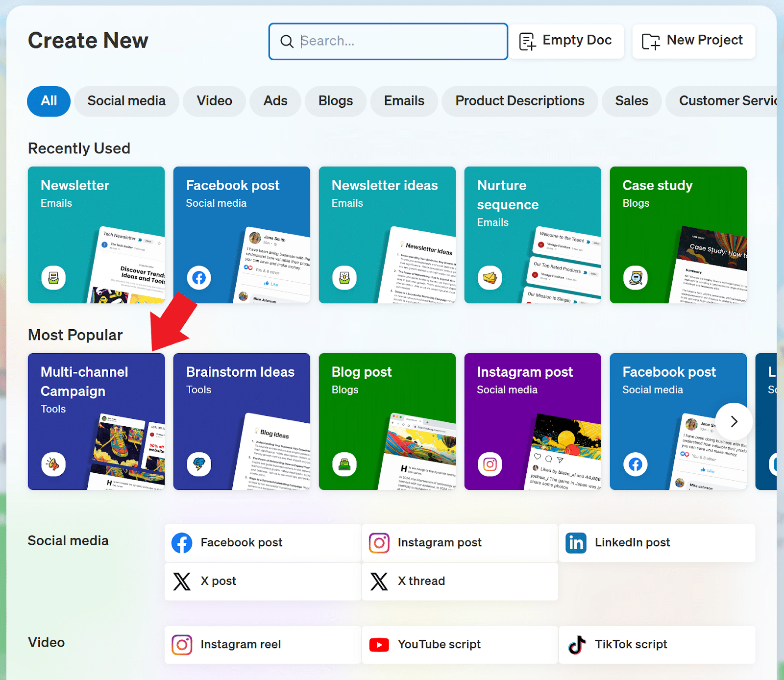Click the Instagram logo beside Instagram post list item

click(379, 543)
